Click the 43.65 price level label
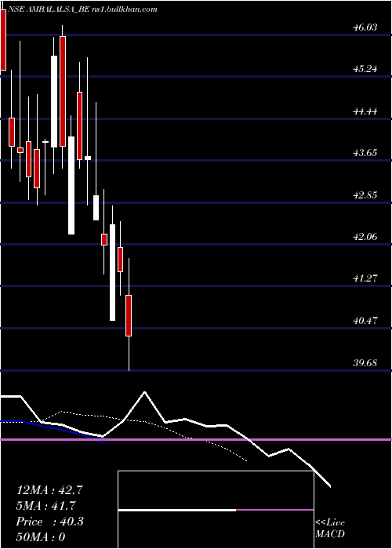 tap(365, 153)
